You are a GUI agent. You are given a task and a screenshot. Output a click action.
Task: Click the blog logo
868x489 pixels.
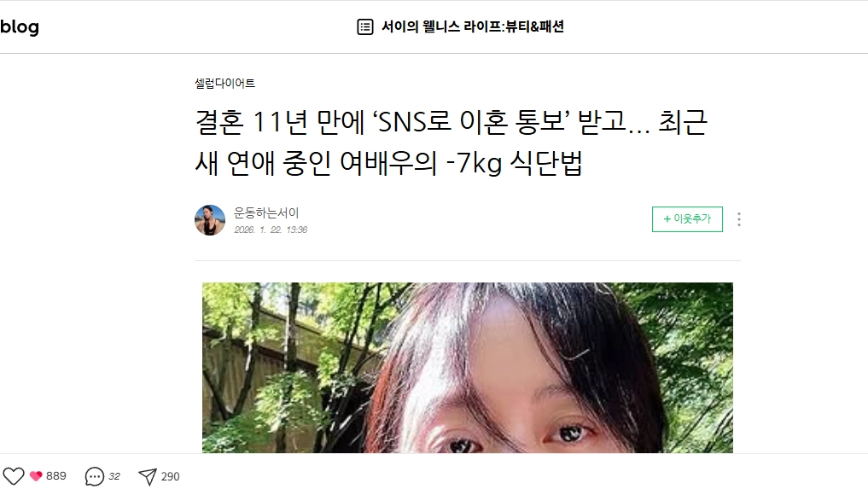[20, 26]
